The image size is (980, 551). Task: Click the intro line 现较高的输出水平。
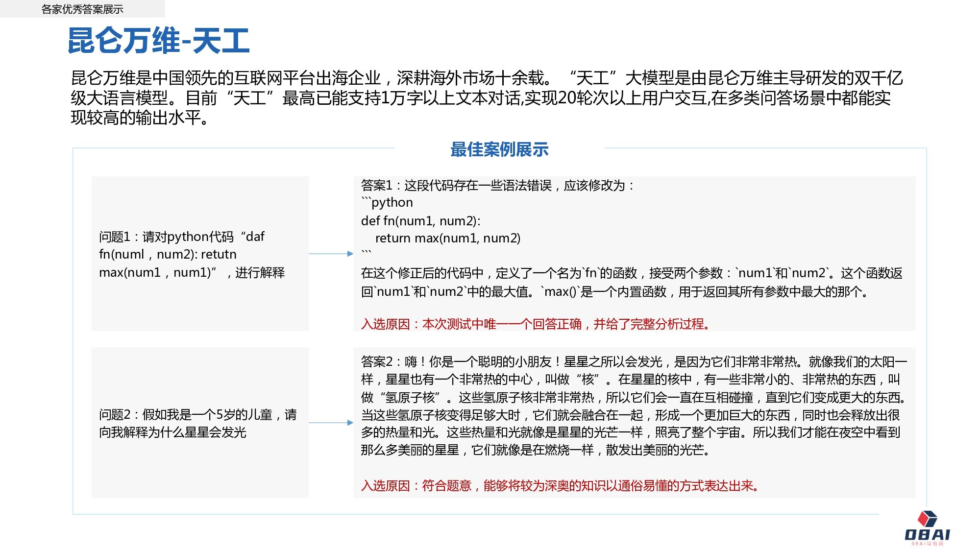coord(140,118)
